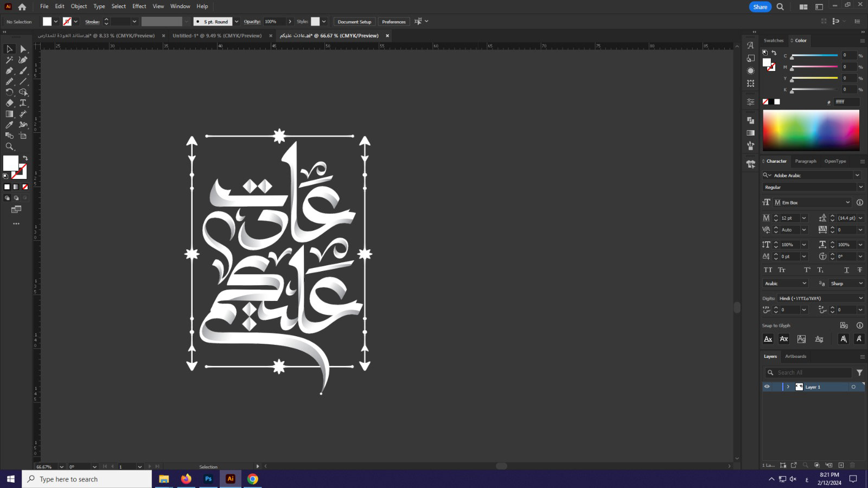
Task: Click Create New Layer icon
Action: click(841, 465)
